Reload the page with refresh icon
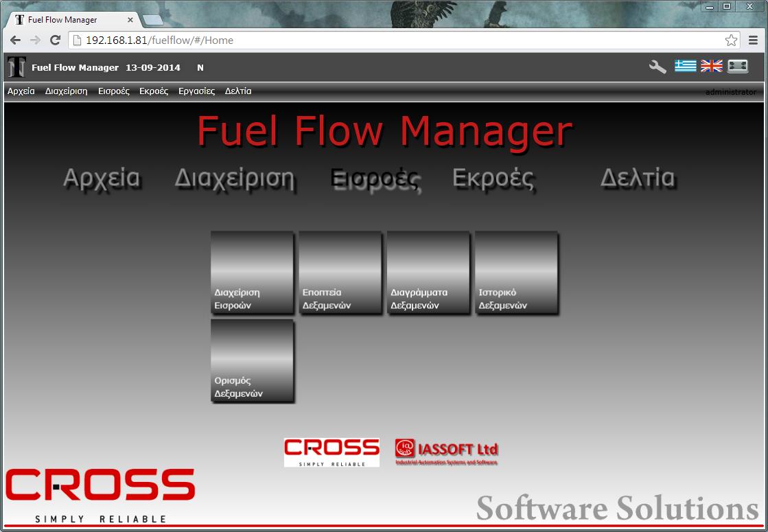This screenshot has width=768, height=532. coord(56,41)
